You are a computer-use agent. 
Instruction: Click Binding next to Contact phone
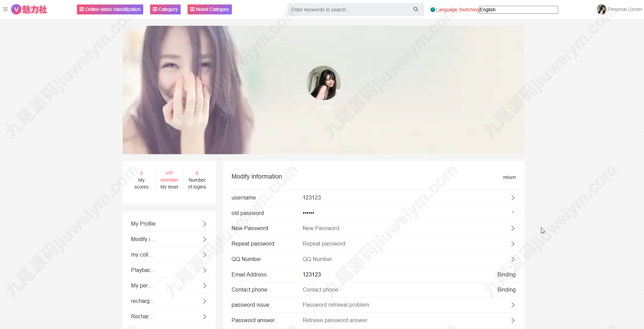(x=506, y=290)
